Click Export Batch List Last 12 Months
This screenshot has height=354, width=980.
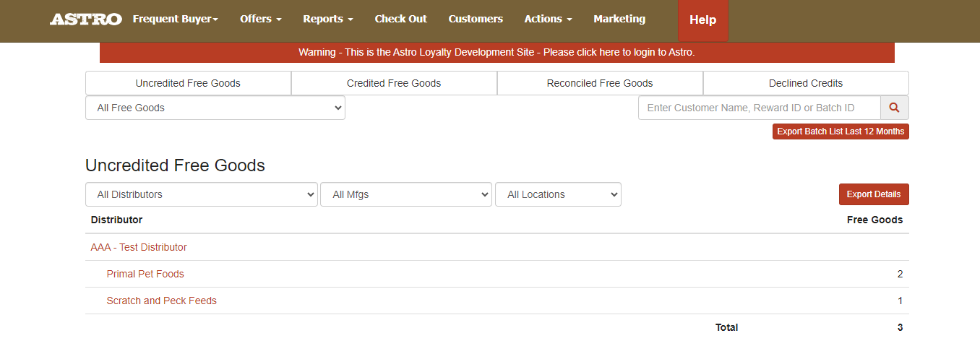click(x=841, y=131)
